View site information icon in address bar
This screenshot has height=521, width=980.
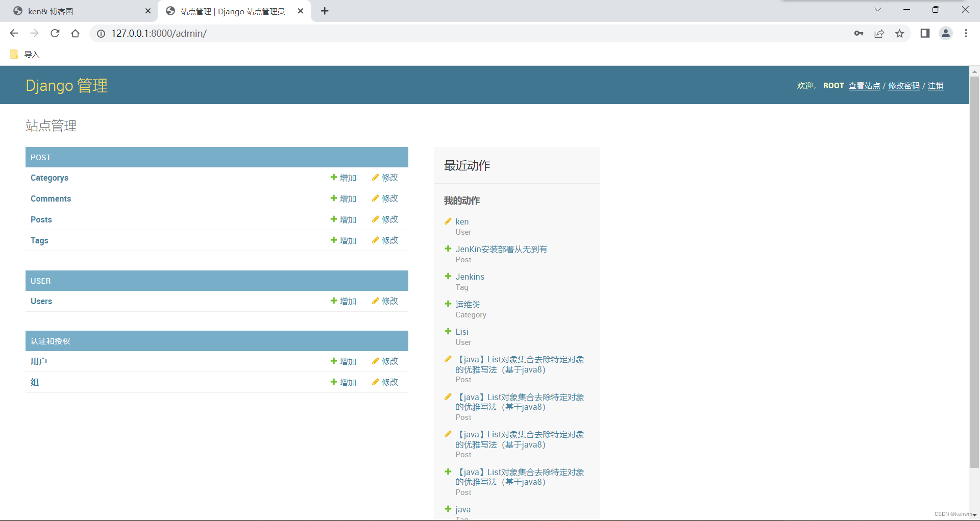coord(101,33)
